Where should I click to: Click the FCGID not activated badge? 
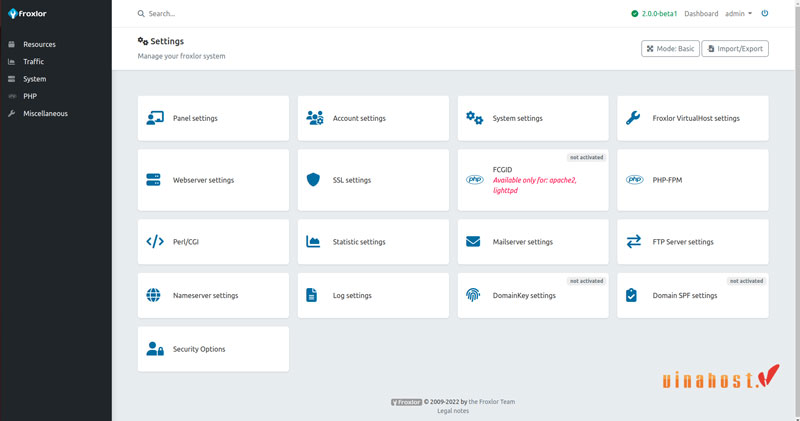tap(586, 158)
